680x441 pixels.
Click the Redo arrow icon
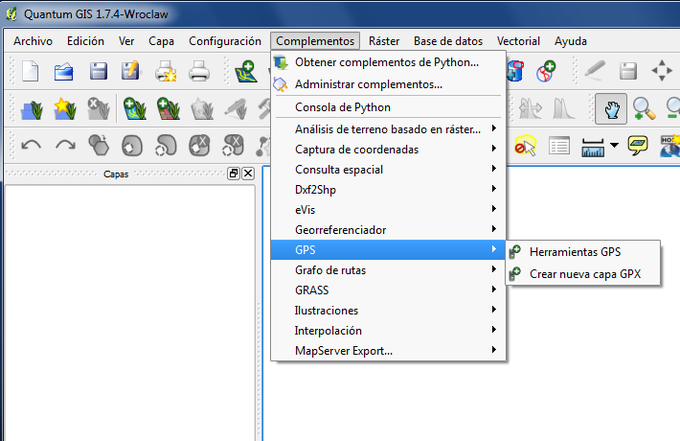65,145
